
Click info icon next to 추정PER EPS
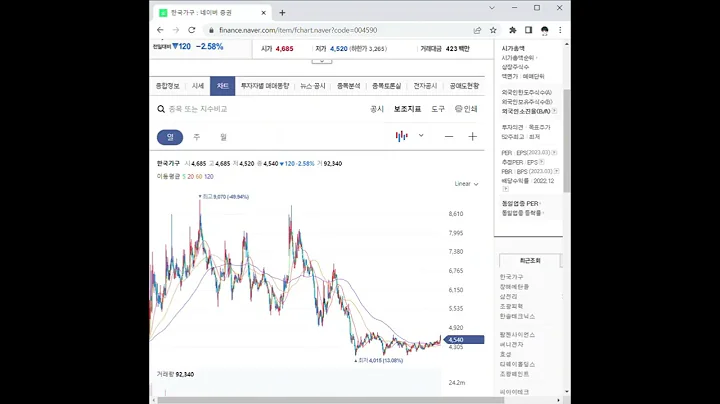pyautogui.click(x=542, y=162)
